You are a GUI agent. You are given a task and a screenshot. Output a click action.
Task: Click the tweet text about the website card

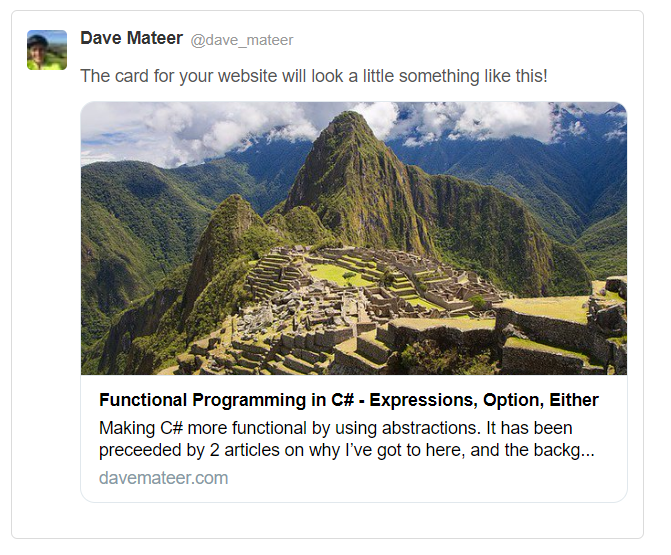coord(313,76)
